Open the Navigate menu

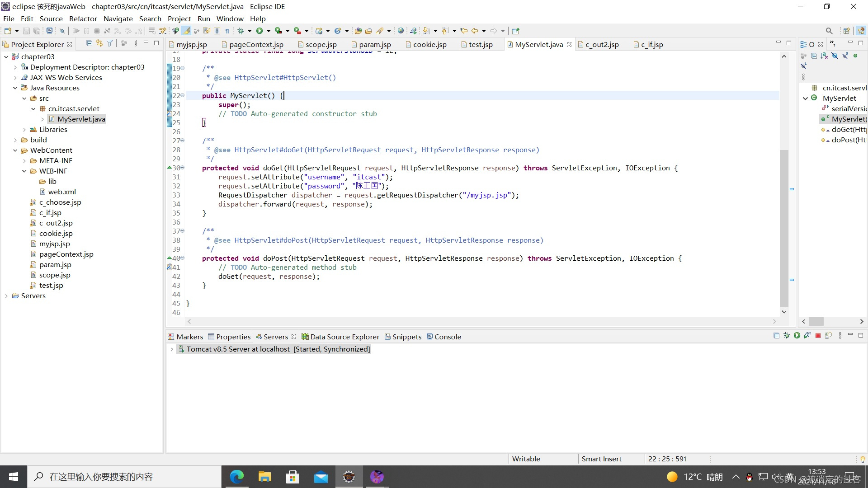tap(118, 19)
